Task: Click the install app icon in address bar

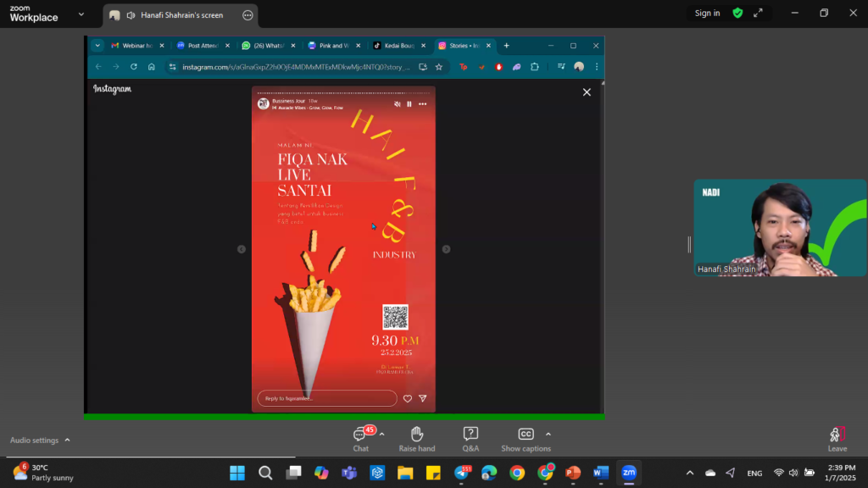Action: 423,67
